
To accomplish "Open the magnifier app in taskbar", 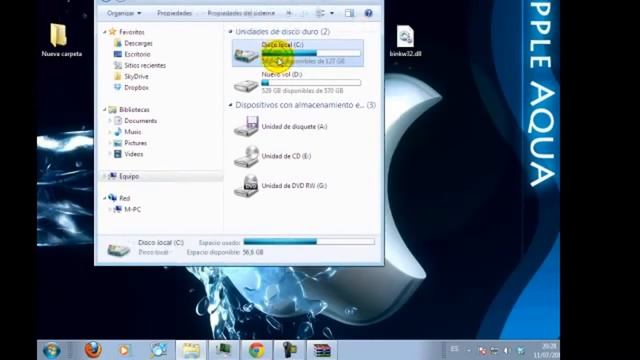I will pyautogui.click(x=158, y=350).
